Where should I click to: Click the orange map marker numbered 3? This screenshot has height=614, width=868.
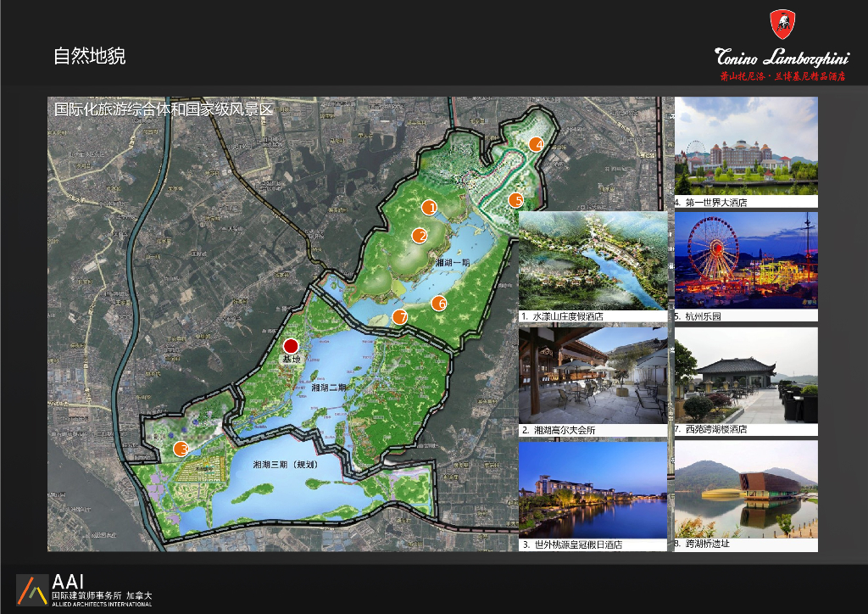coord(181,449)
